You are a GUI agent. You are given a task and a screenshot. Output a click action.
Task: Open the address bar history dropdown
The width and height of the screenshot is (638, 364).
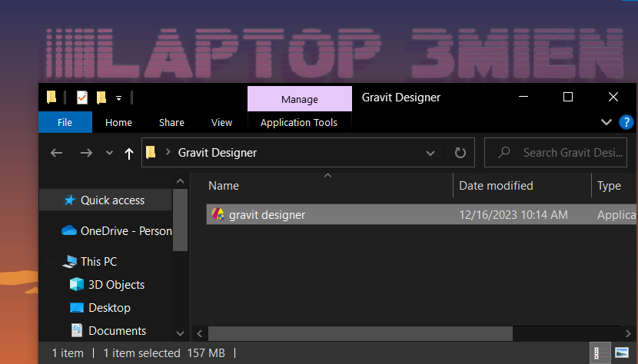click(430, 153)
